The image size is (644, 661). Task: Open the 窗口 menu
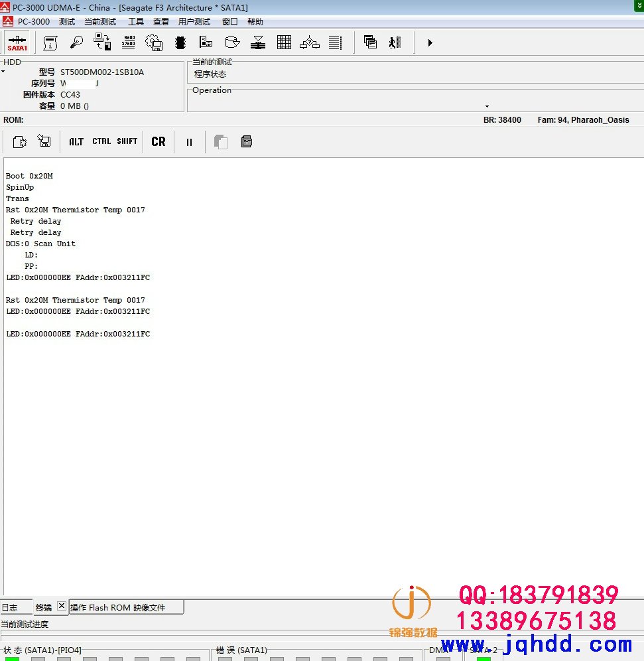pyautogui.click(x=230, y=21)
